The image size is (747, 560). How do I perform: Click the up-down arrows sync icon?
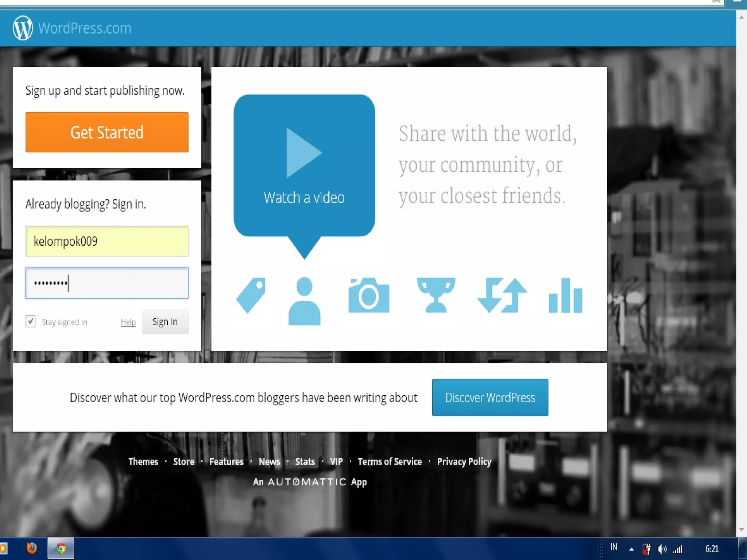click(x=502, y=295)
